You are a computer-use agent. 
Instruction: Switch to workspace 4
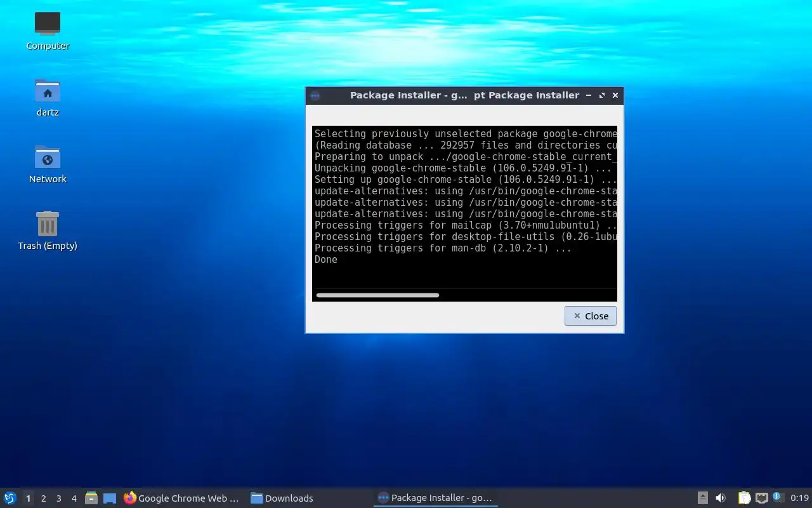74,498
